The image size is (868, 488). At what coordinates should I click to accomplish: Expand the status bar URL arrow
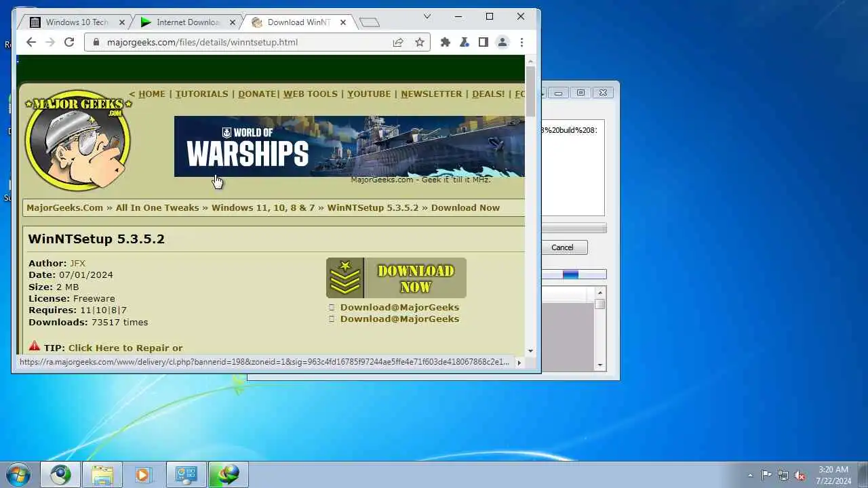click(519, 363)
